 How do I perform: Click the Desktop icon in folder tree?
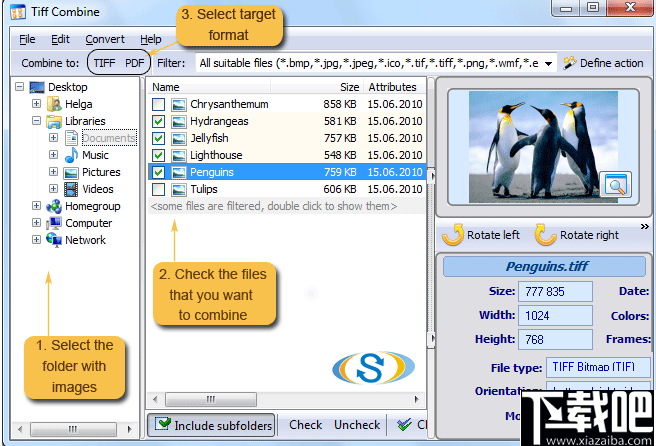37,87
